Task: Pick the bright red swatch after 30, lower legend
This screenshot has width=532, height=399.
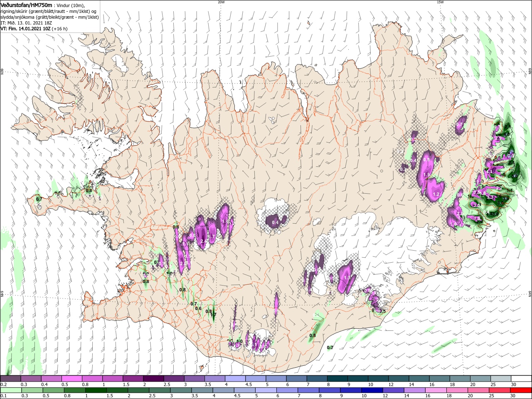Action: [521, 390]
